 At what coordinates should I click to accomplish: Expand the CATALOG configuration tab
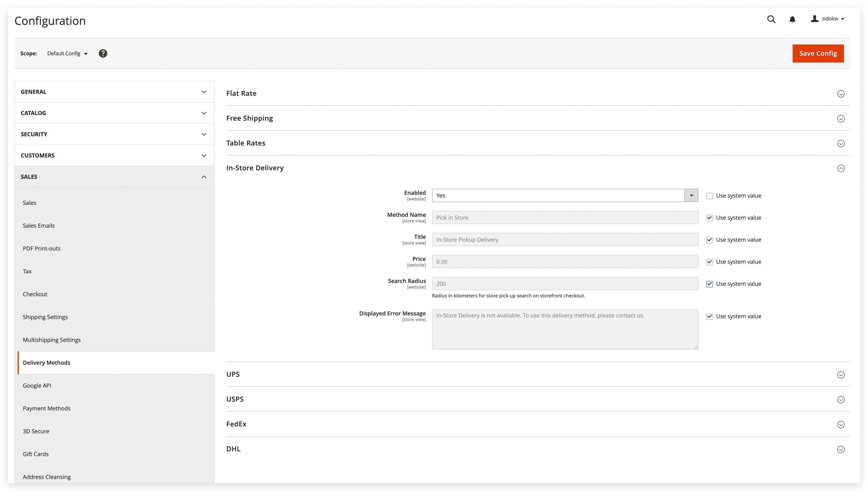click(x=114, y=113)
